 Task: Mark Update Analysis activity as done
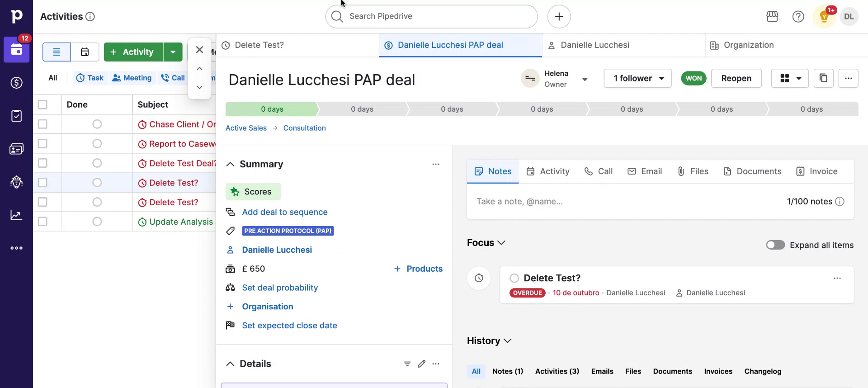[x=97, y=221]
